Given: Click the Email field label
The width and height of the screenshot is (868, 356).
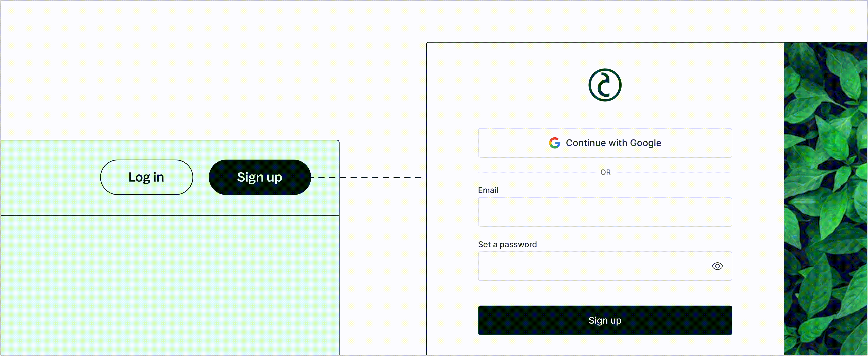Looking at the screenshot, I should click(x=488, y=190).
